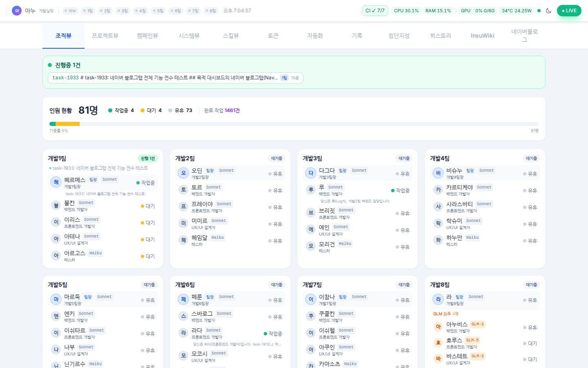Select the 오딘 avatar in 개발2팀

tap(183, 173)
